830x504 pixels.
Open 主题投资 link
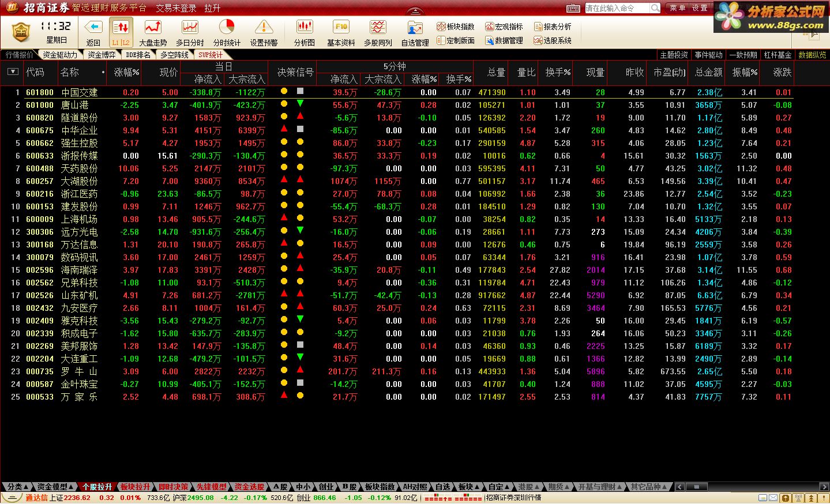(x=674, y=55)
